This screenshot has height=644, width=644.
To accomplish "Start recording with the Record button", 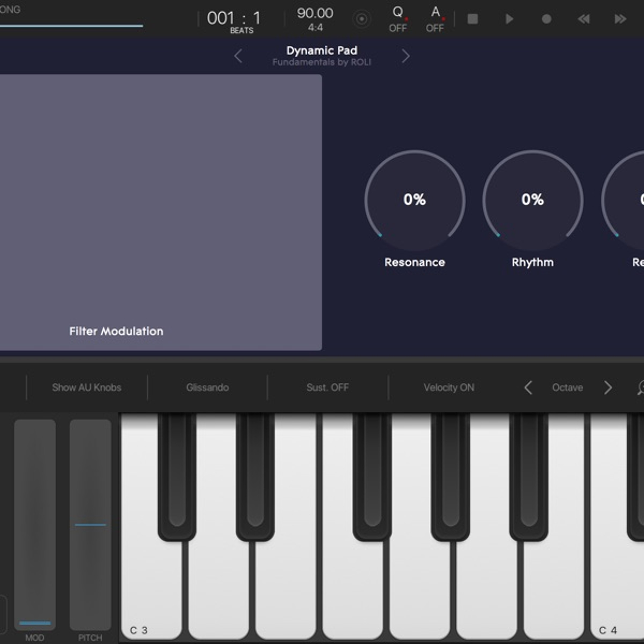I will [546, 19].
